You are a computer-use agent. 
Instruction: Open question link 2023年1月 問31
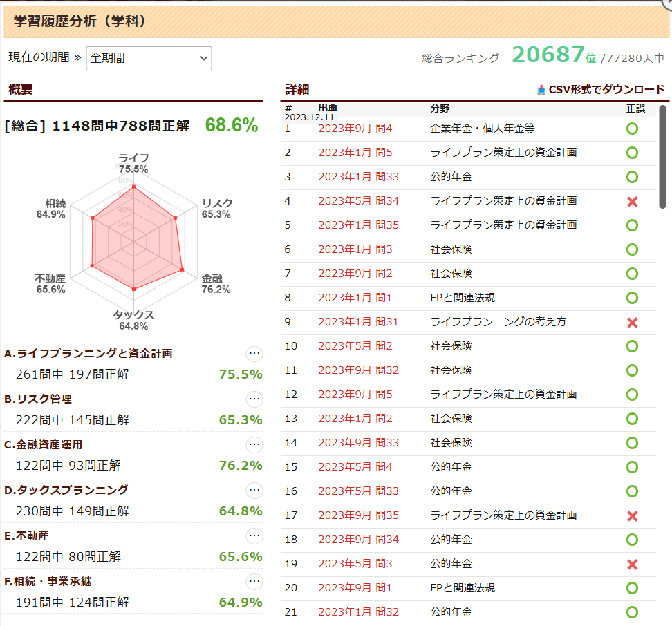358,322
